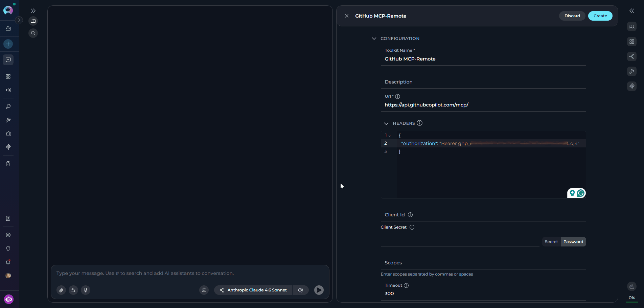Open the wrench toolkits icon in the left sidebar
The height and width of the screenshot is (308, 644).
pyautogui.click(x=8, y=120)
